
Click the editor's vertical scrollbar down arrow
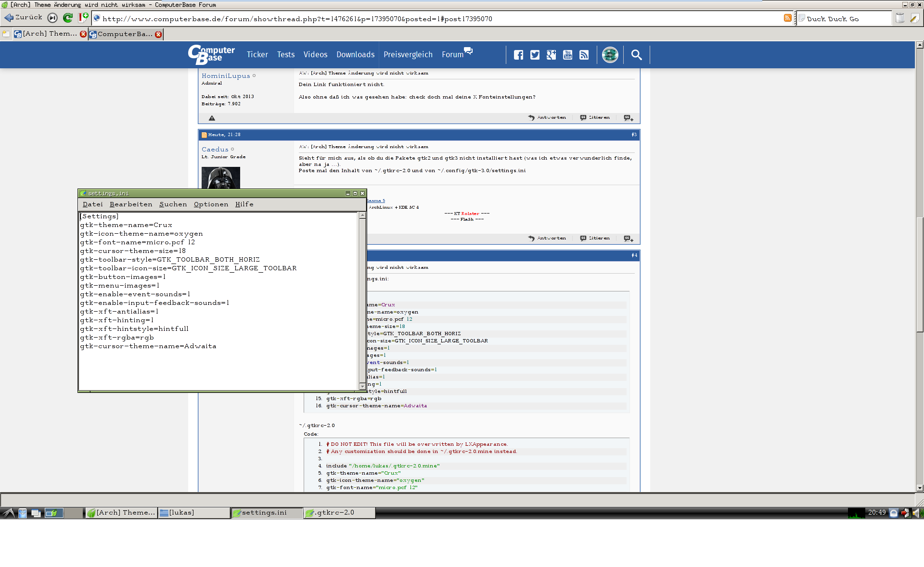362,386
